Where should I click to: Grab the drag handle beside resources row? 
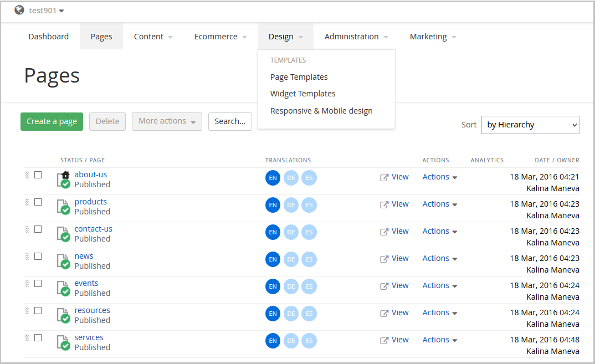(x=27, y=311)
